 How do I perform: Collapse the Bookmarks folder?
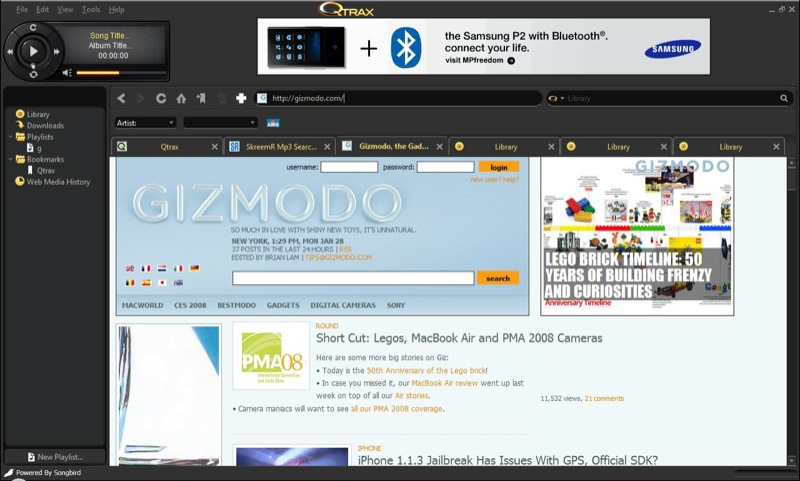(11, 159)
